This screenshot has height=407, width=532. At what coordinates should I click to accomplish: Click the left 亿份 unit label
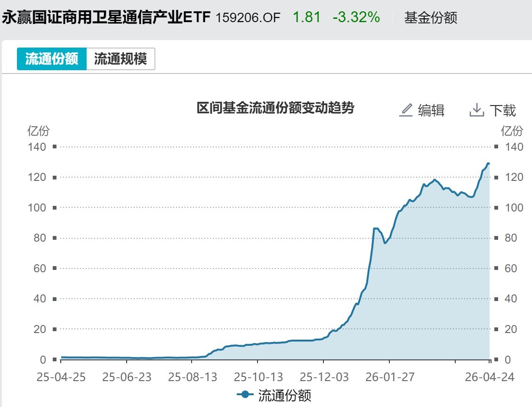[x=38, y=130]
